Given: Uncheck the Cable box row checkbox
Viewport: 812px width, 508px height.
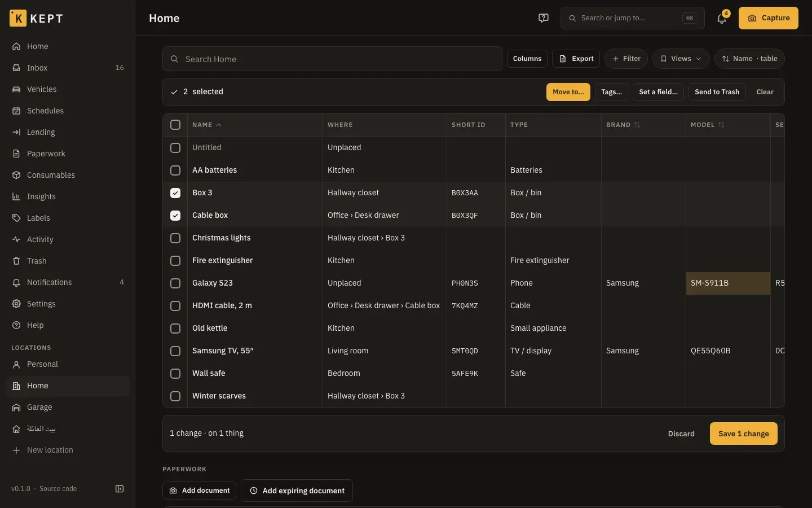Looking at the screenshot, I should click(x=175, y=216).
